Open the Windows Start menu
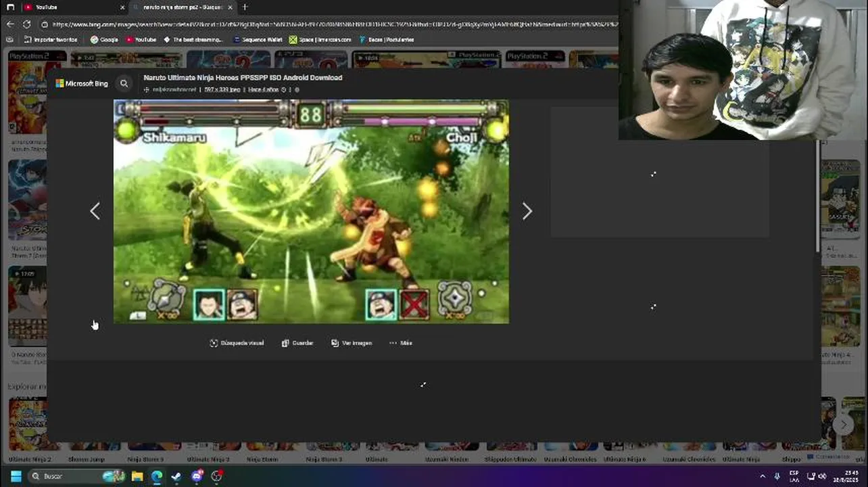This screenshot has width=868, height=487. point(16,476)
